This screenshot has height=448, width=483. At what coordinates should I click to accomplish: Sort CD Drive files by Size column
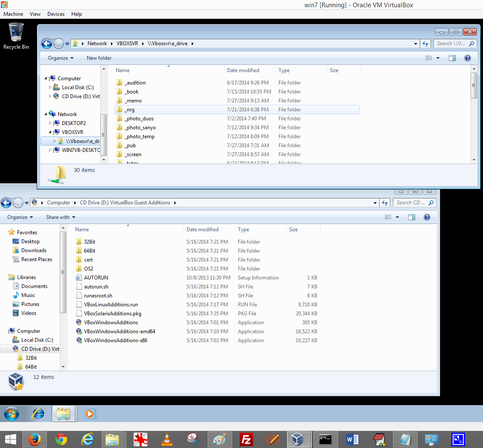(x=293, y=230)
